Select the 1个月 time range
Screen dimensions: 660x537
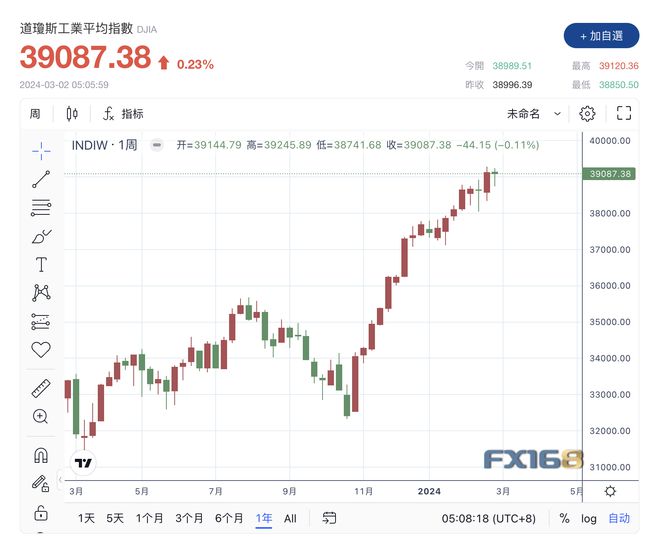click(x=149, y=518)
